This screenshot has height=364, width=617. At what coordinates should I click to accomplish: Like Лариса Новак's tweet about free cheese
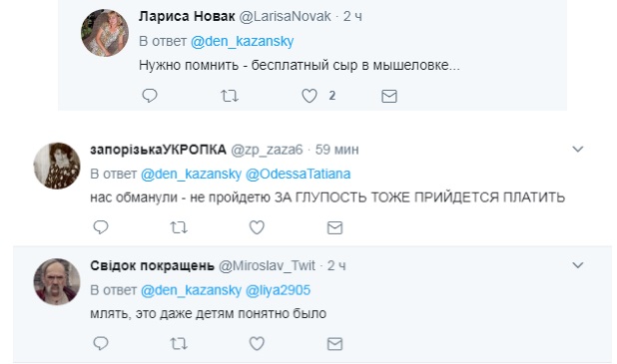309,96
